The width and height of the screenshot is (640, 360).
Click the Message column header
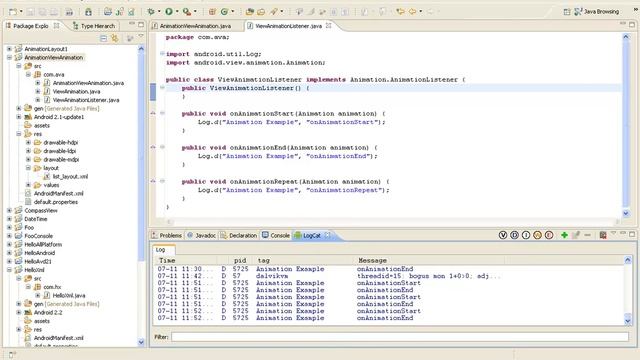tap(430, 260)
